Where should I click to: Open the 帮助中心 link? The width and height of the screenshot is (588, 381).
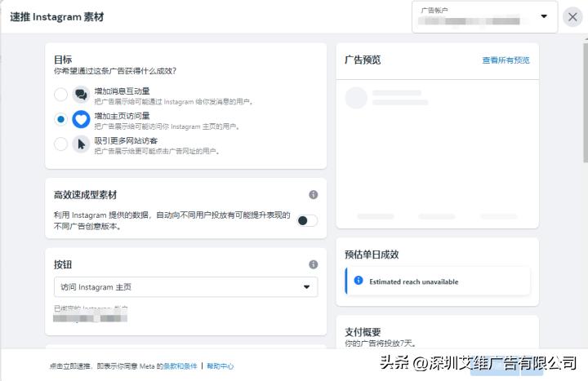click(x=220, y=366)
